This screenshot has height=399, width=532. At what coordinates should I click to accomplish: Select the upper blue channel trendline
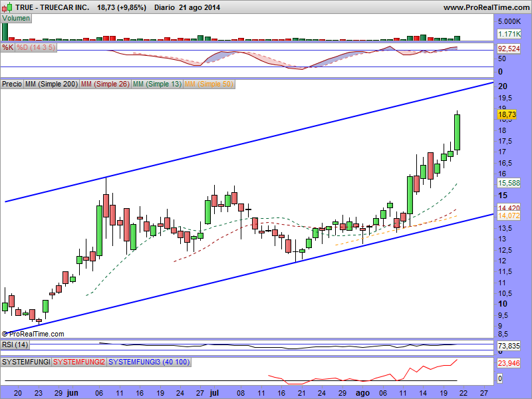tap(249, 142)
